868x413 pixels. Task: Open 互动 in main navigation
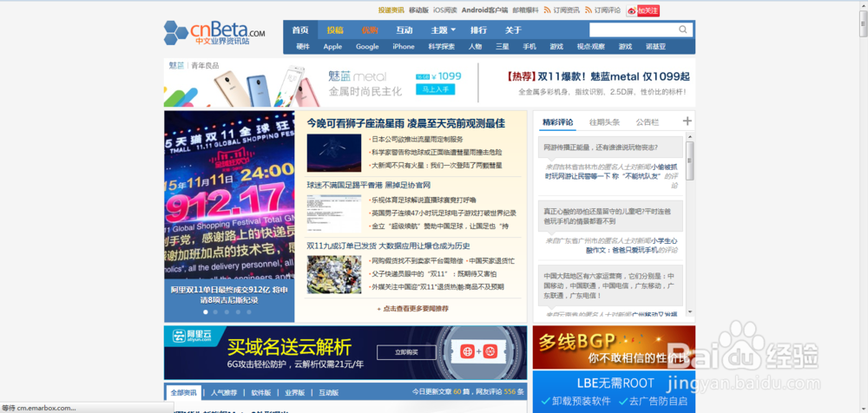[x=404, y=29]
